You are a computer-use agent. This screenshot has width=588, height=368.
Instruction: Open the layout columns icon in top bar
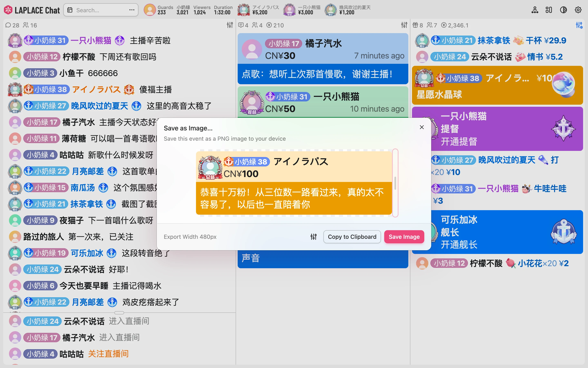point(549,10)
